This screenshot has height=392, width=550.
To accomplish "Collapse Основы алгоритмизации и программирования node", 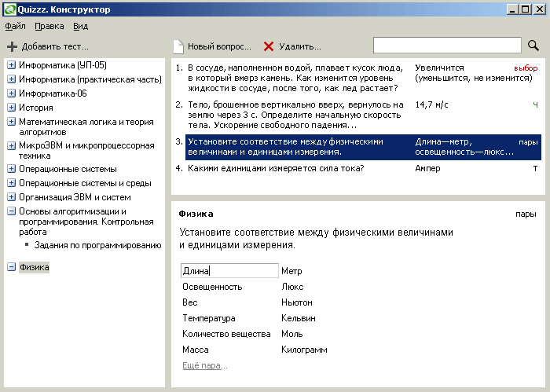I will coord(12,211).
